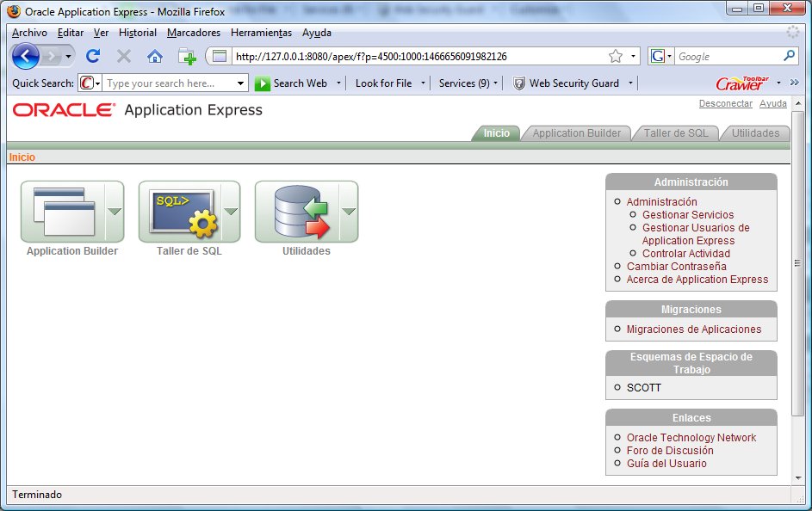Image resolution: width=812 pixels, height=511 pixels.
Task: Switch to the Application Builder tab
Action: [576, 133]
